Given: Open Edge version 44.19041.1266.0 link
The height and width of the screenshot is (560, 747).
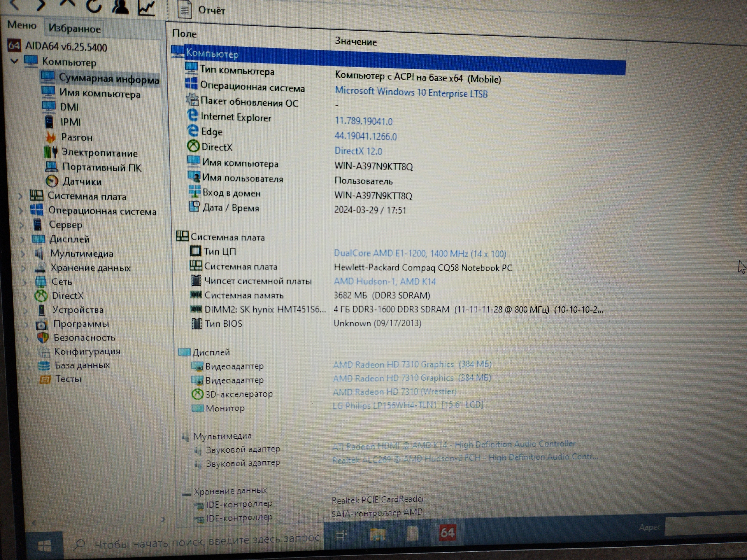Looking at the screenshot, I should tap(366, 136).
